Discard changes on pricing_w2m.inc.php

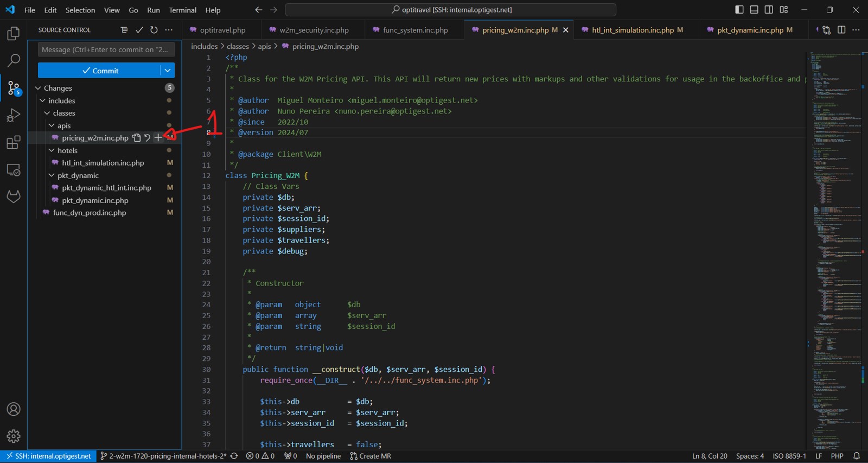pyautogui.click(x=148, y=138)
